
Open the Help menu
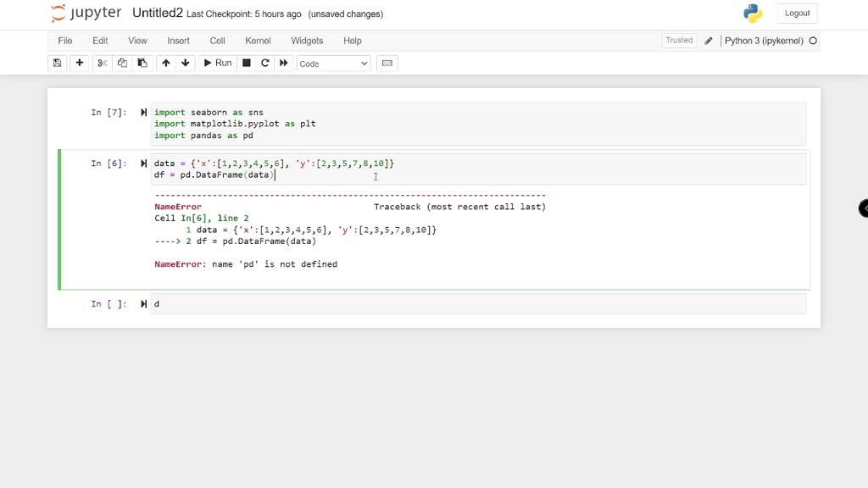point(352,41)
